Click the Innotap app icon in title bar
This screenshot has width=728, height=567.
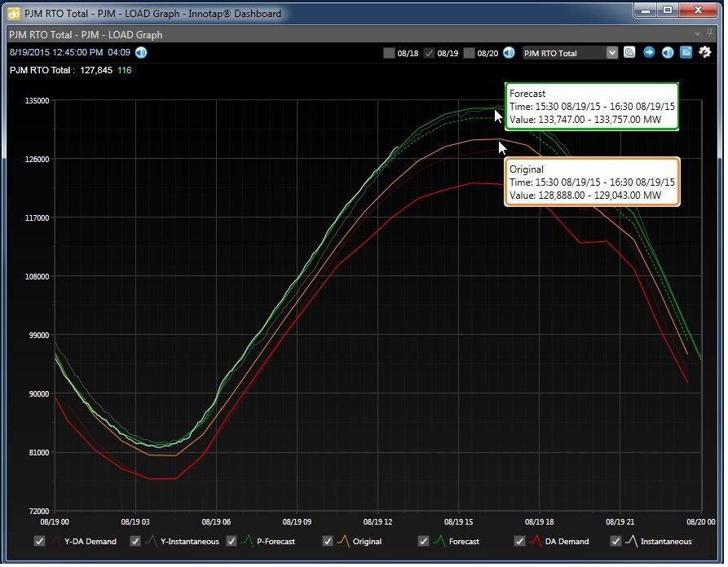tap(14, 14)
